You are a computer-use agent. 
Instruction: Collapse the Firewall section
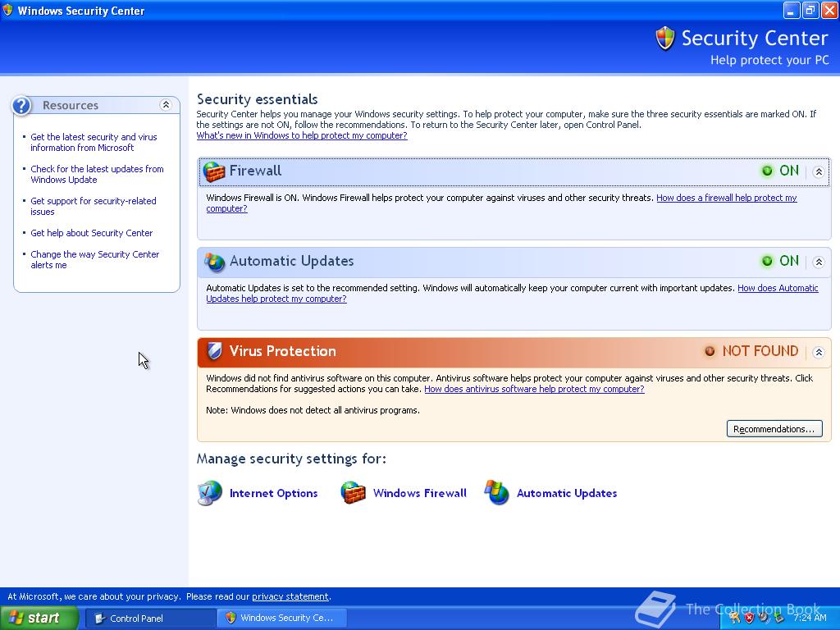pyautogui.click(x=819, y=172)
